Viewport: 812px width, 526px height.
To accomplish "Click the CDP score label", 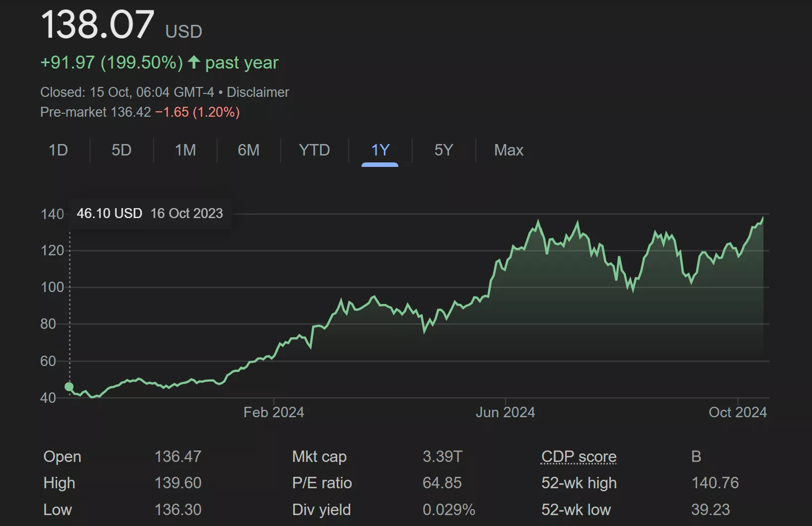I will coord(579,456).
